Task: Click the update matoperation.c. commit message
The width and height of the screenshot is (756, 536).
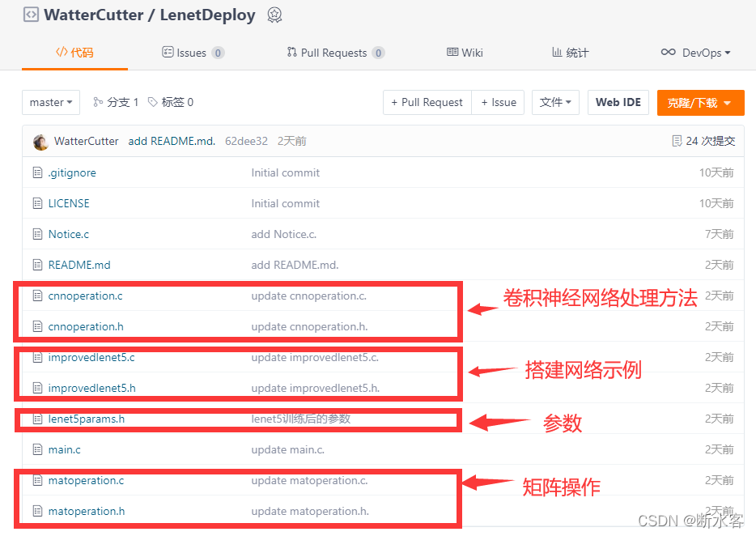Action: [x=309, y=480]
